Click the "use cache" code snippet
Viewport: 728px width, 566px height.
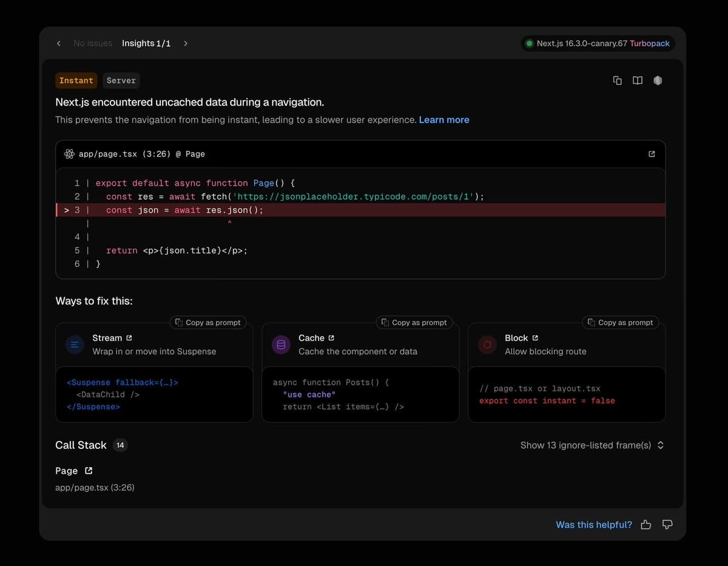(309, 394)
